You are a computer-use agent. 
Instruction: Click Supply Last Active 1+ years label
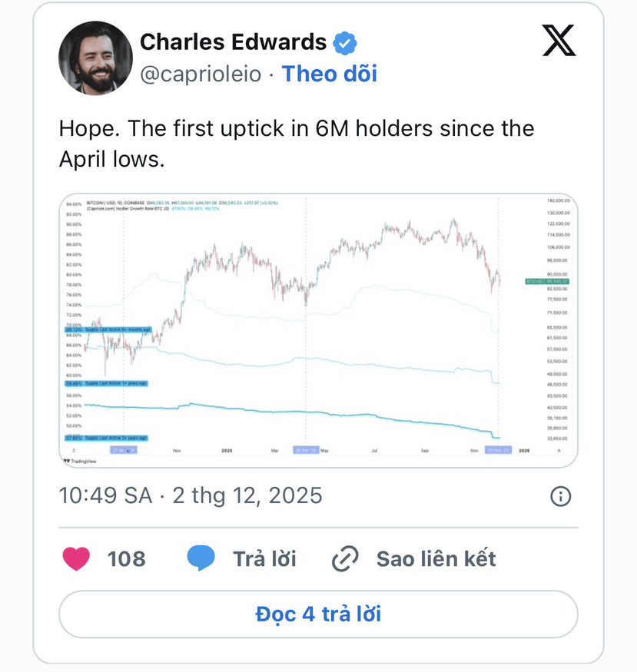tap(106, 383)
